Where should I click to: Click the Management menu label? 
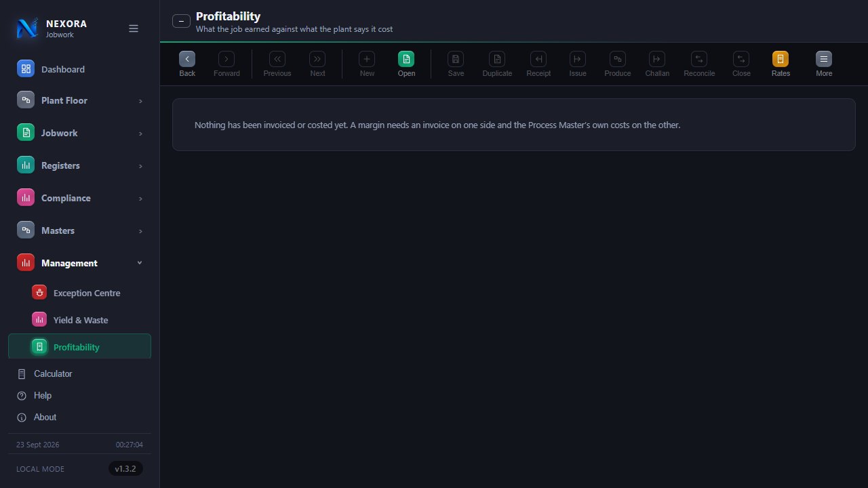coord(69,263)
